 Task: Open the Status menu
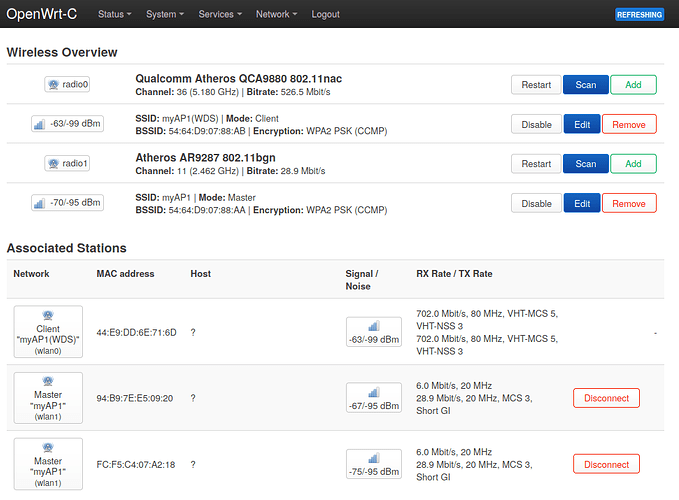point(114,14)
